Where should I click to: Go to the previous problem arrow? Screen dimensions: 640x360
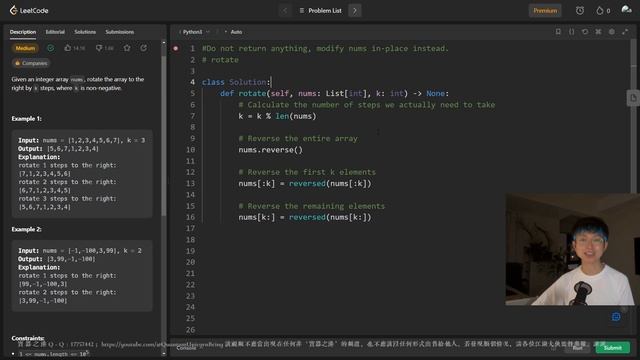tap(285, 11)
